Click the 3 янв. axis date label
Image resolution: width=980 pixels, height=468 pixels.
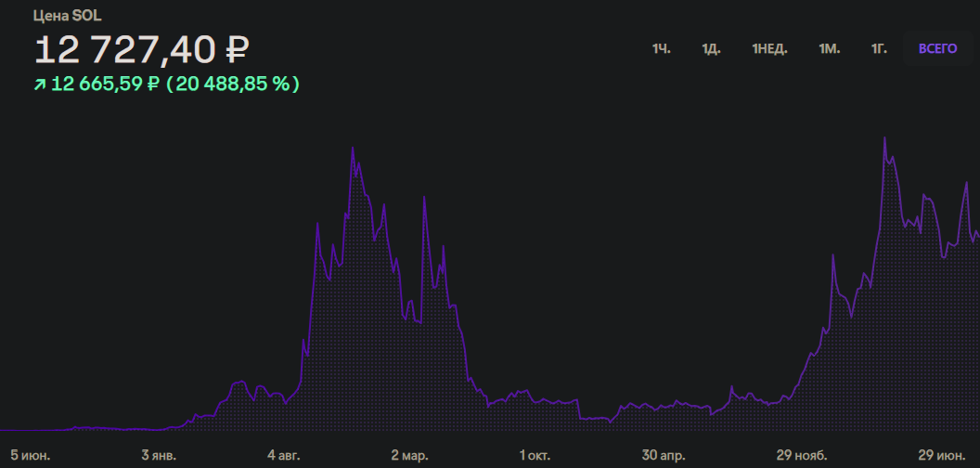pos(159,456)
